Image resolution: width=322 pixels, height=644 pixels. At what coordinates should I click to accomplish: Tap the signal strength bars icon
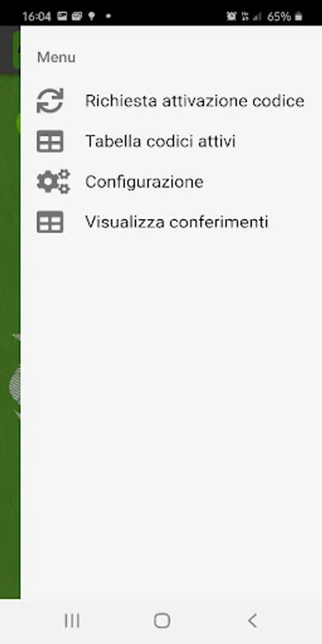(257, 16)
